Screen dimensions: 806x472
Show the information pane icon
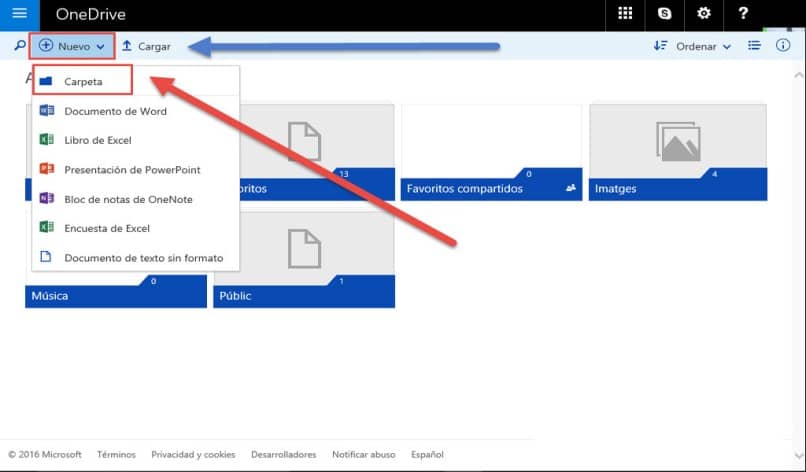pyautogui.click(x=783, y=46)
